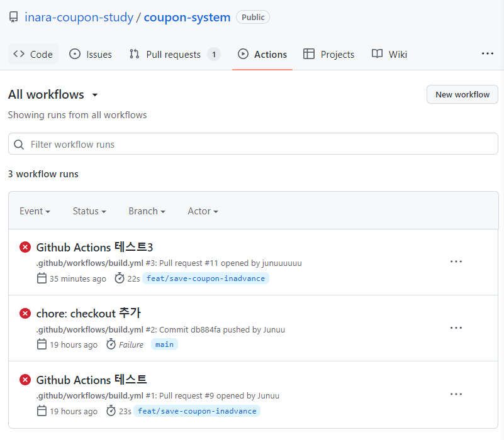The image size is (504, 440).
Task: Click the calendar icon next to 35 minutes ago
Action: point(42,278)
